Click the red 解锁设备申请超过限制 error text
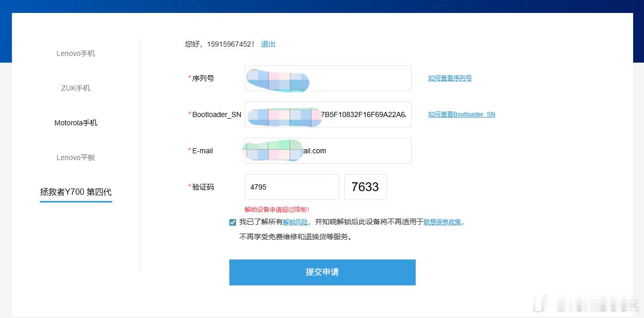Image resolution: width=644 pixels, height=318 pixels. pos(277,210)
